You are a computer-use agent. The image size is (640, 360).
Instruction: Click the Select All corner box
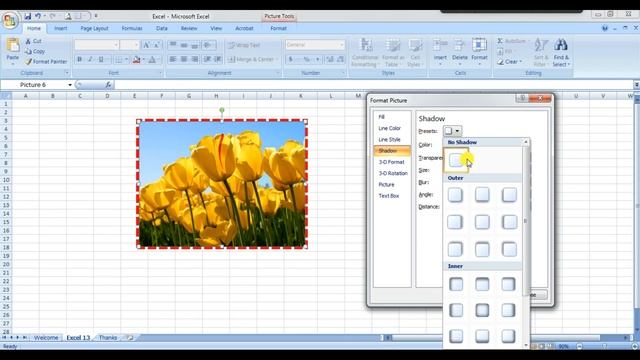pyautogui.click(x=6, y=96)
